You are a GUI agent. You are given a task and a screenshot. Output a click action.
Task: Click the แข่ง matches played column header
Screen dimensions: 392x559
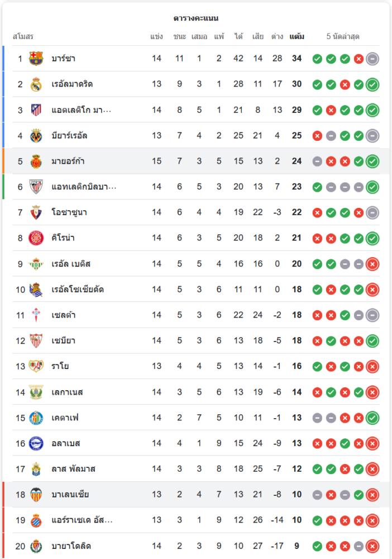point(156,37)
